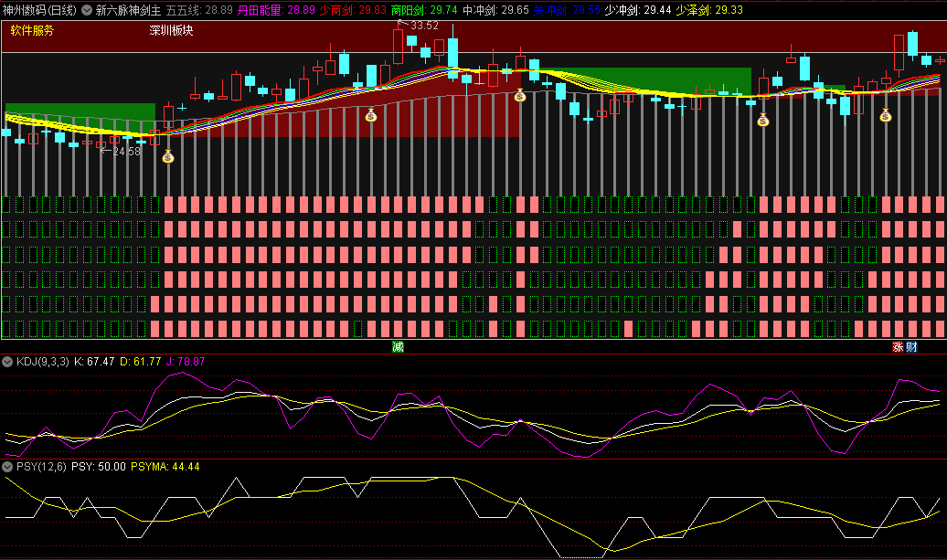The height and width of the screenshot is (560, 947).
Task: Click the 33.52 high price label
Action: 424,26
